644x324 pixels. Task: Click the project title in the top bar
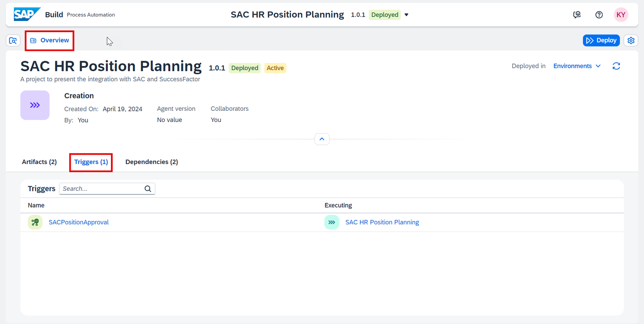pyautogui.click(x=288, y=15)
